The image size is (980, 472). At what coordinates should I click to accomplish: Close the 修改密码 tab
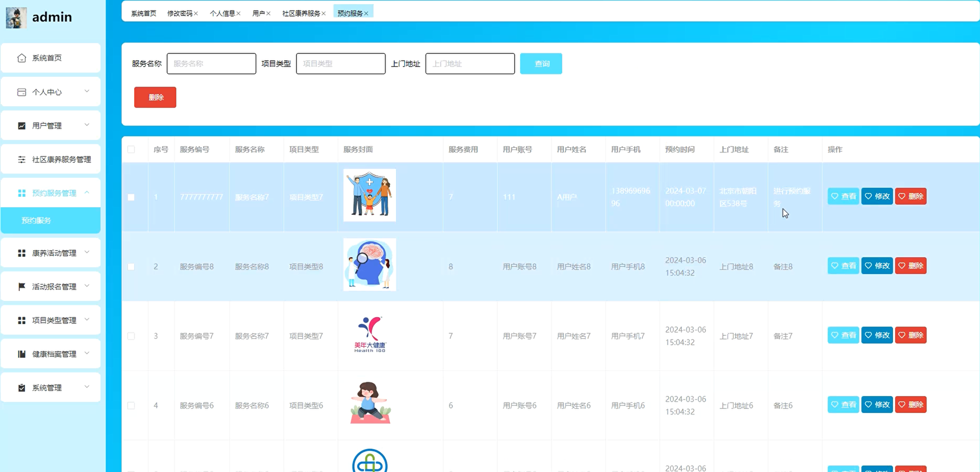click(x=196, y=13)
